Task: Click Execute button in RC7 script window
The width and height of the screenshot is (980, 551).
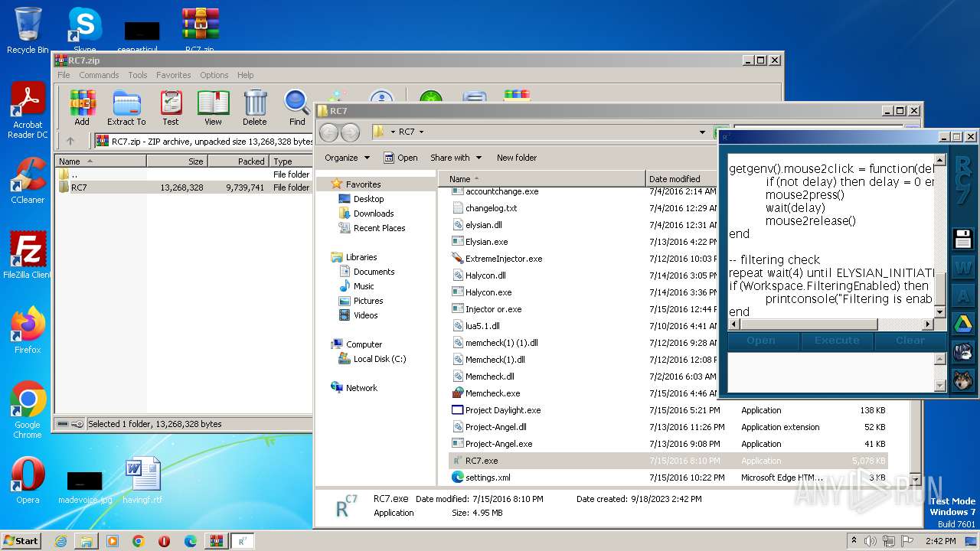Action: [x=836, y=341]
